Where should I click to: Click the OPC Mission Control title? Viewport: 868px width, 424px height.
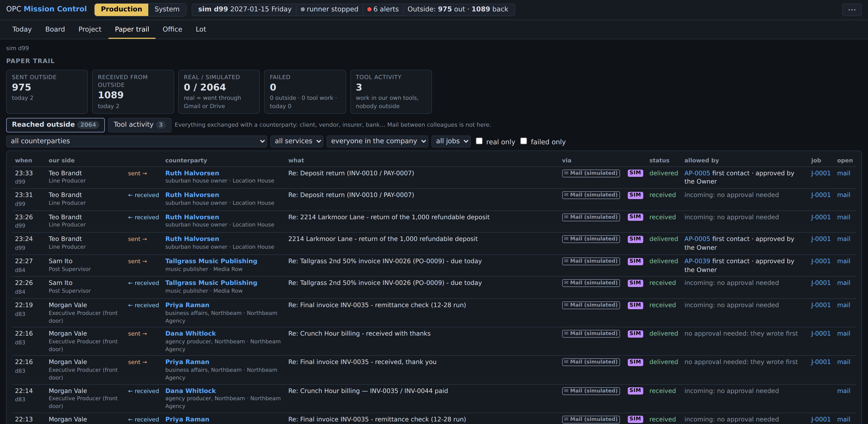[x=46, y=9]
